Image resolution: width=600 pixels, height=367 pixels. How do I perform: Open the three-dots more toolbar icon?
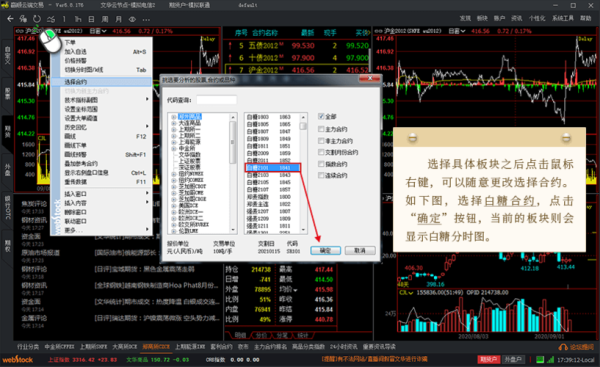click(x=146, y=19)
